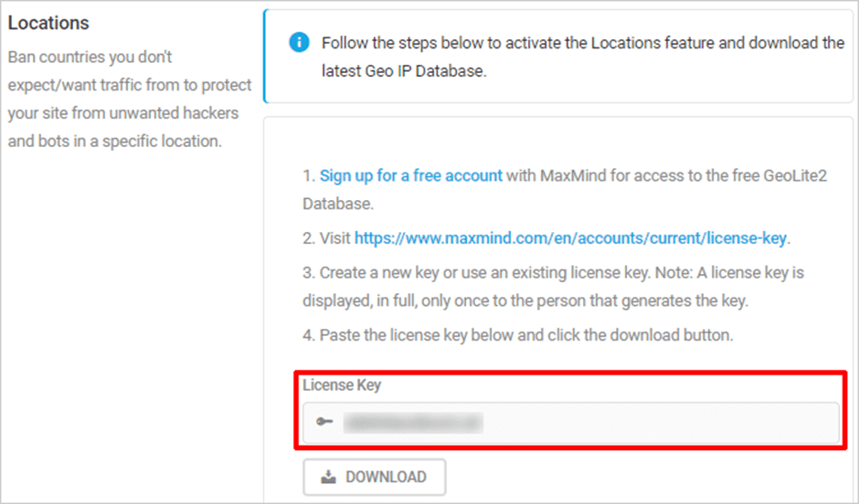Click the 'Database.' line under step 1
The image size is (859, 504).
tap(338, 204)
